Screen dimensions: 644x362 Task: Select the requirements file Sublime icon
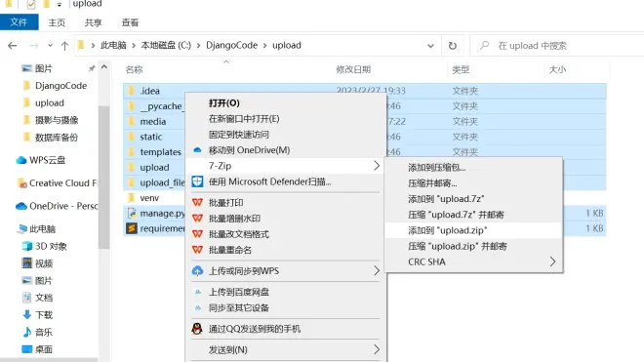(x=132, y=228)
